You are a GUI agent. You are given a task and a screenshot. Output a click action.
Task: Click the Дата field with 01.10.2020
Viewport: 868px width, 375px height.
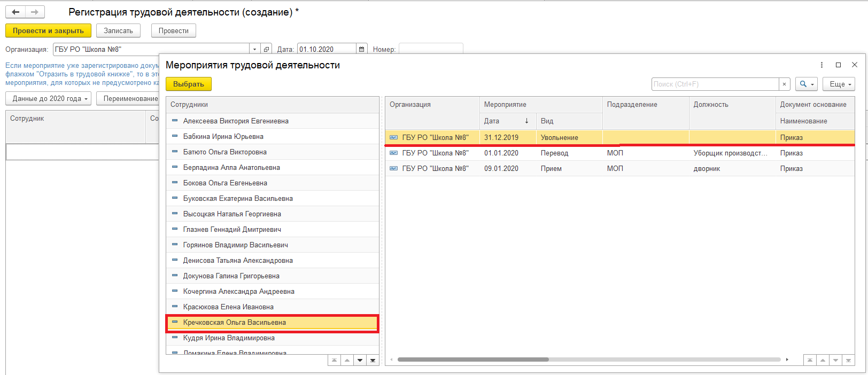[327, 49]
